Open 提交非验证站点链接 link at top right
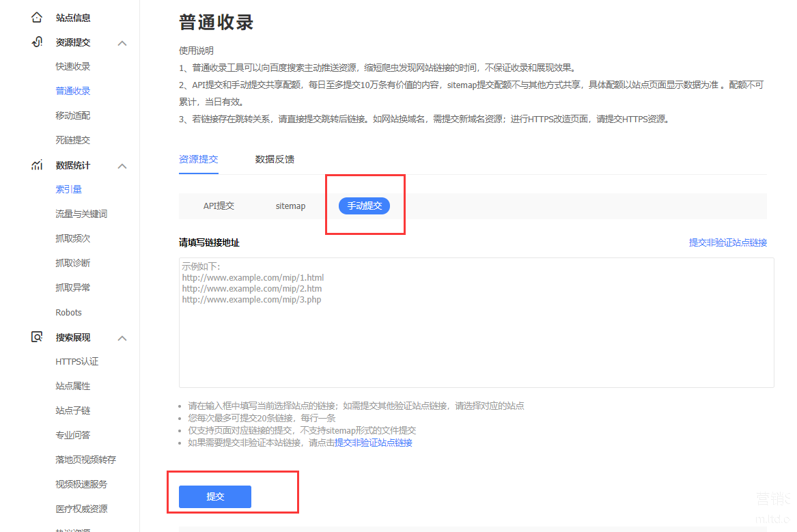Viewport: 797px width, 532px height. [x=727, y=242]
